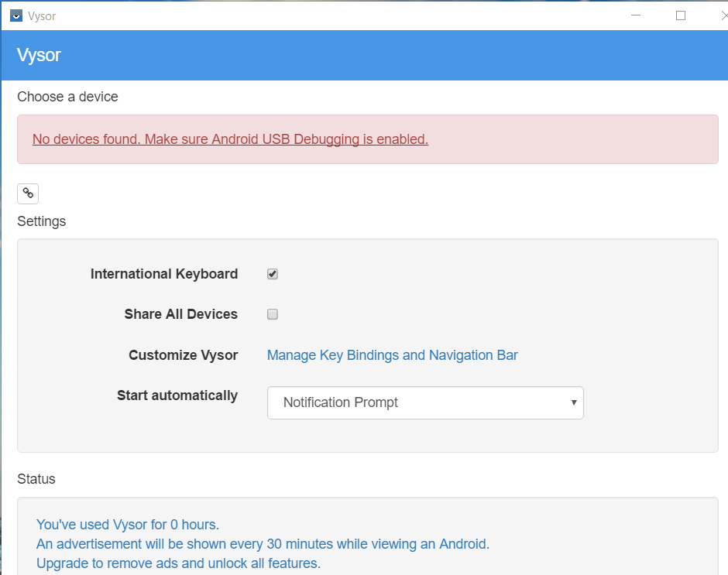Open Manage Key Bindings and Navigation Bar

(x=392, y=355)
